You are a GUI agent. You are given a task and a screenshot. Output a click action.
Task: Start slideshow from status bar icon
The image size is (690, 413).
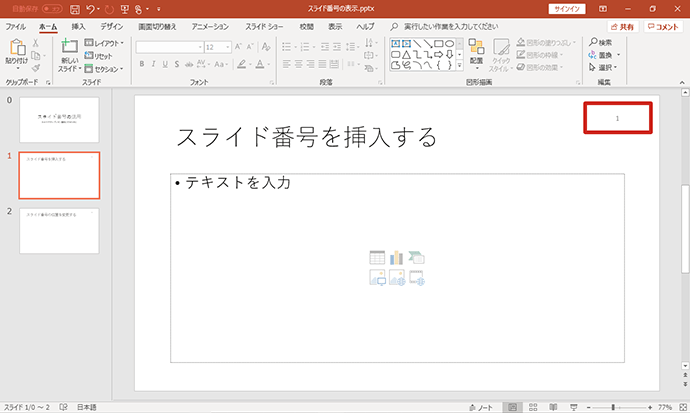(574, 407)
